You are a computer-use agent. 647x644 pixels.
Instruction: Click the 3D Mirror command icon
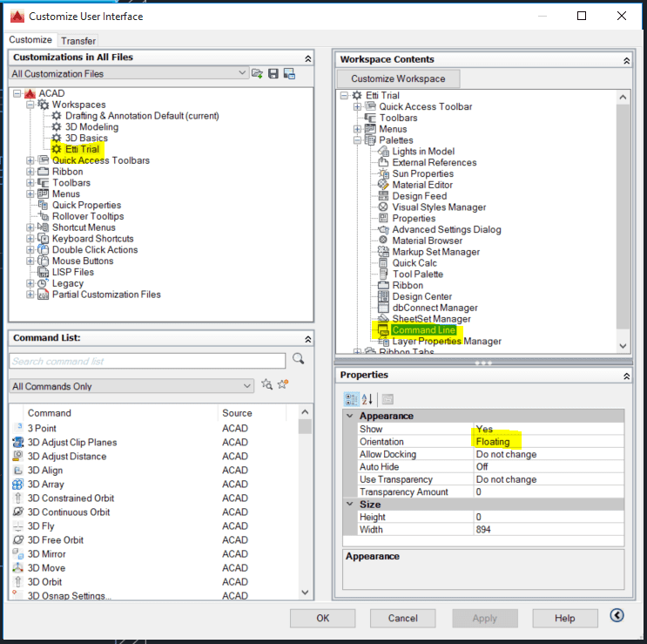(17, 553)
